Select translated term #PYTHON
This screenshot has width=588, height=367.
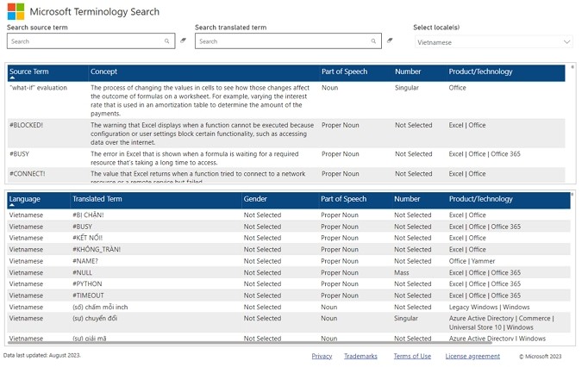point(87,284)
